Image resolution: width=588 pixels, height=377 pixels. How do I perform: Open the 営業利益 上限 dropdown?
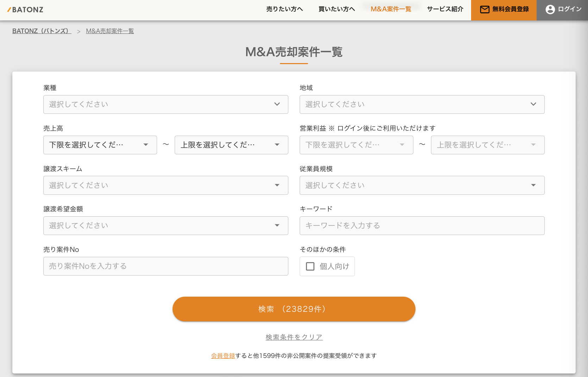click(x=488, y=145)
